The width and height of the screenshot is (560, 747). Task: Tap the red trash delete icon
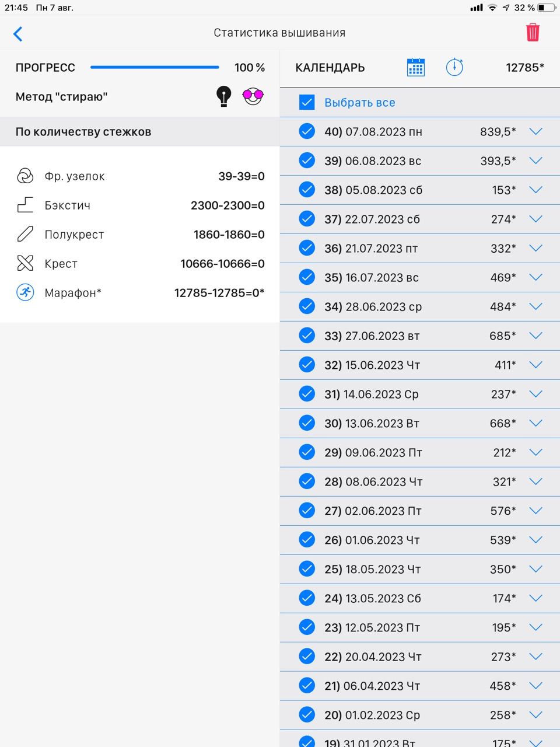tap(533, 33)
